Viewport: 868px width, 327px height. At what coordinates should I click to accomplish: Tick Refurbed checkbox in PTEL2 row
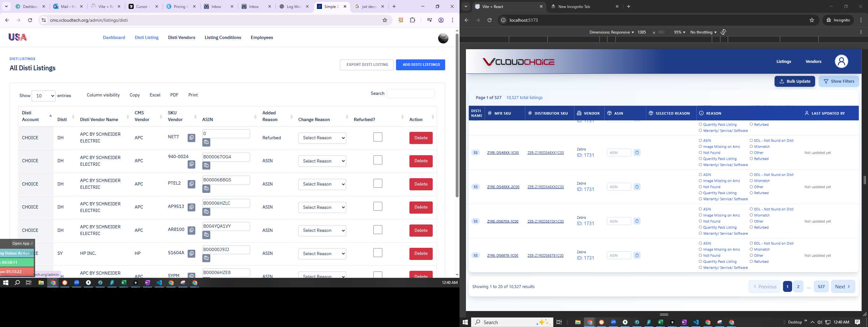pyautogui.click(x=378, y=183)
